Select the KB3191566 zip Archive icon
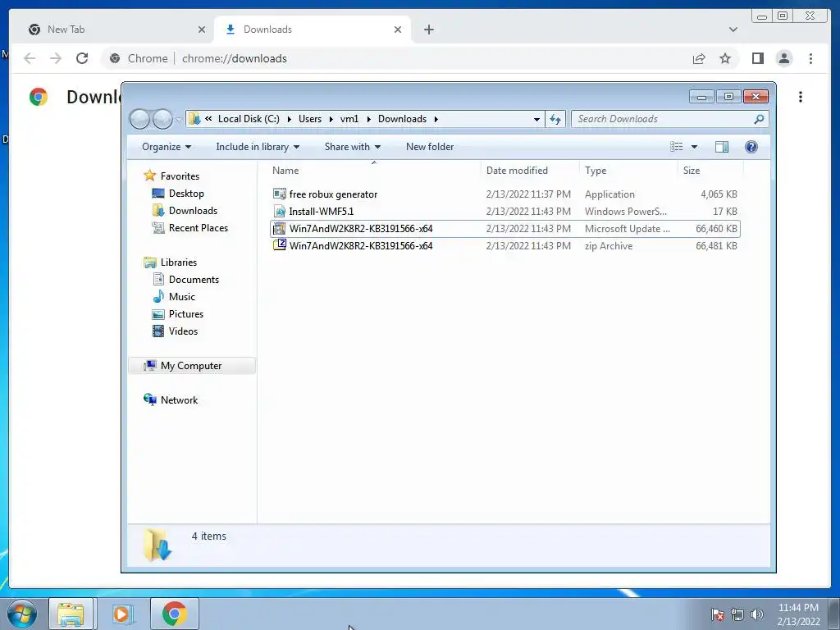The height and width of the screenshot is (630, 840). [x=279, y=246]
